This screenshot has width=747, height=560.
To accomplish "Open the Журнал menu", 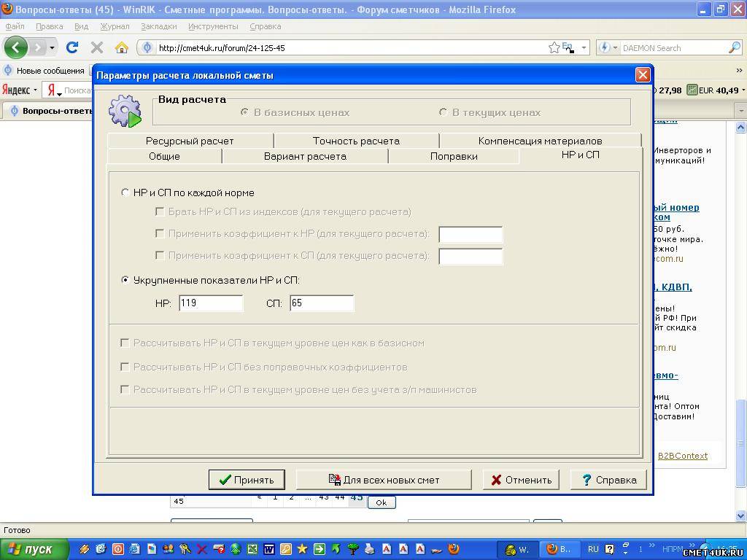I will coord(115,27).
